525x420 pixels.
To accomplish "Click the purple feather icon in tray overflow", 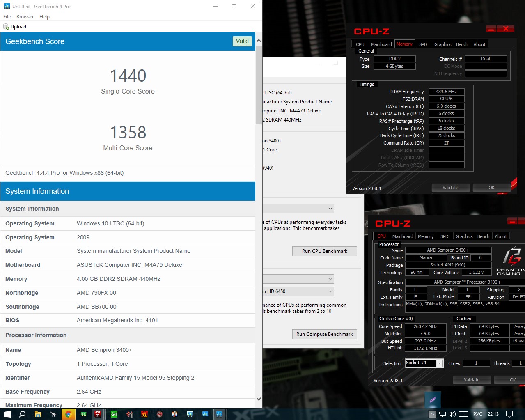I will (433, 399).
